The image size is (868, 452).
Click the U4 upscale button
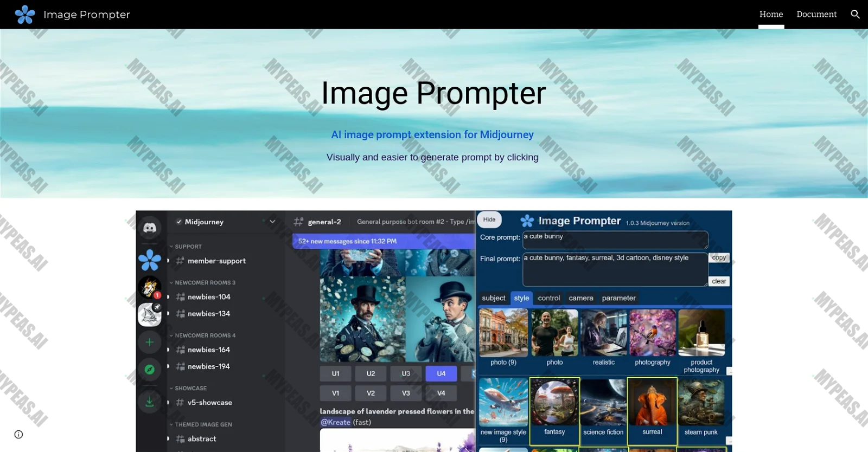pos(441,373)
